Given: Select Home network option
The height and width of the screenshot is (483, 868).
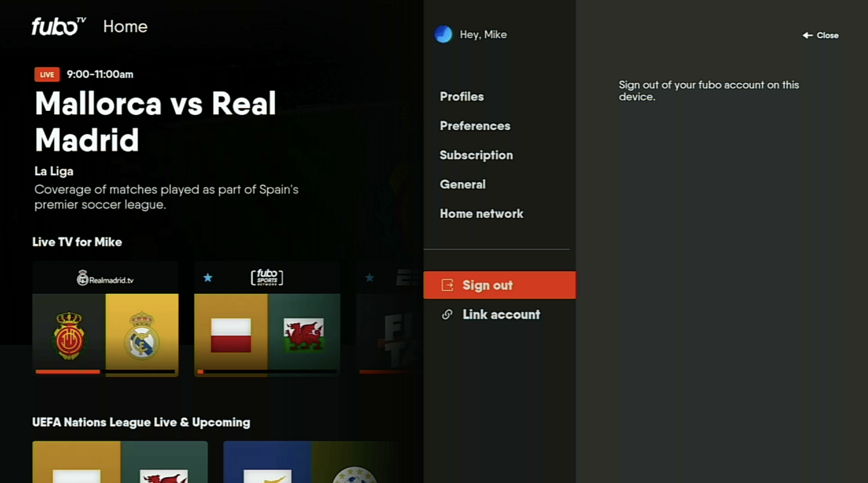Looking at the screenshot, I should click(x=481, y=214).
